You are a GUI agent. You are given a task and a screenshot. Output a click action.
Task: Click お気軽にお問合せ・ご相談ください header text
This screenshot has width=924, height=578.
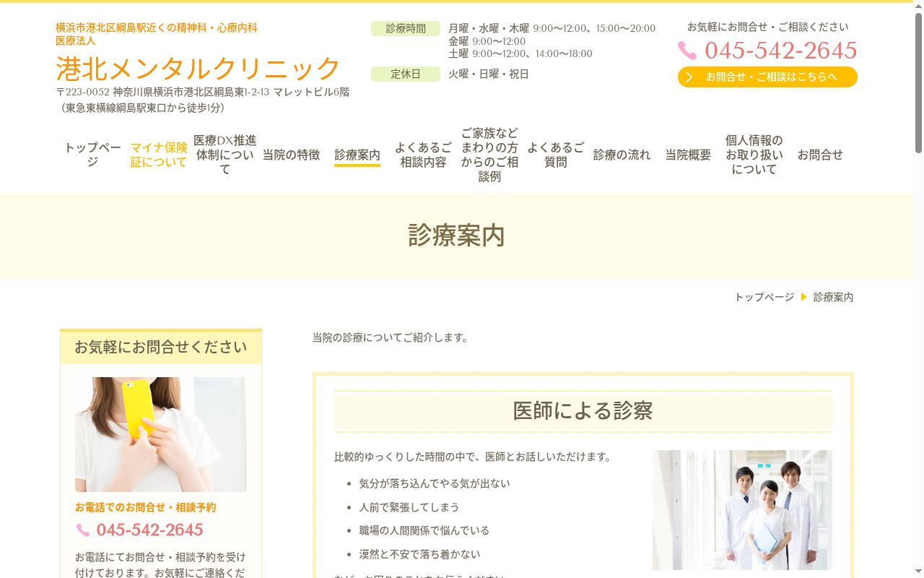767,27
